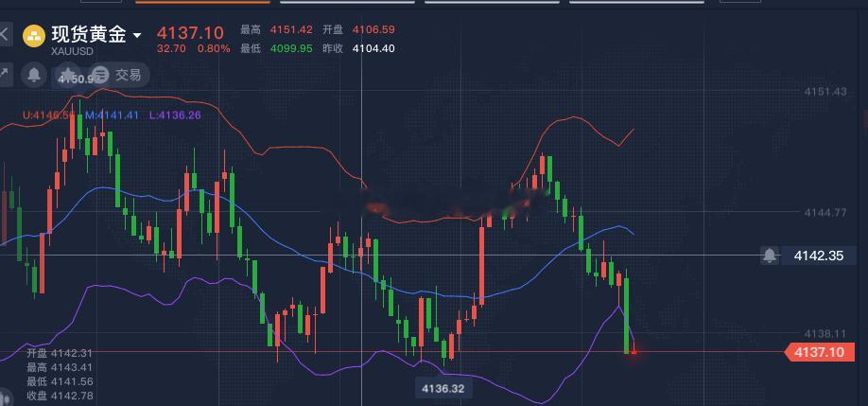The width and height of the screenshot is (868, 406).
Task: Click the 4136.32 low price marker
Action: [443, 388]
